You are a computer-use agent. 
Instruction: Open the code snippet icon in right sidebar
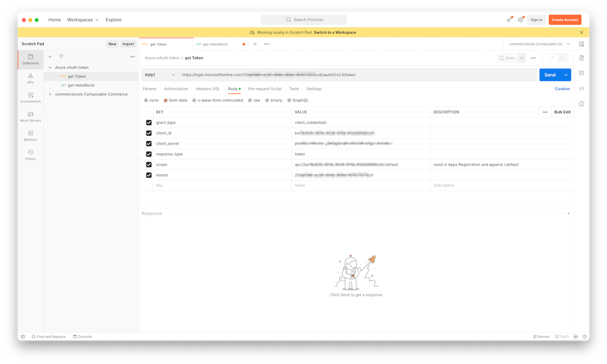coord(581,89)
